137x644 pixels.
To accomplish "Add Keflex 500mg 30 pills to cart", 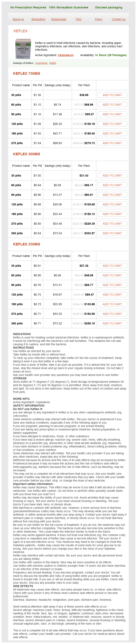I will (112, 176).
